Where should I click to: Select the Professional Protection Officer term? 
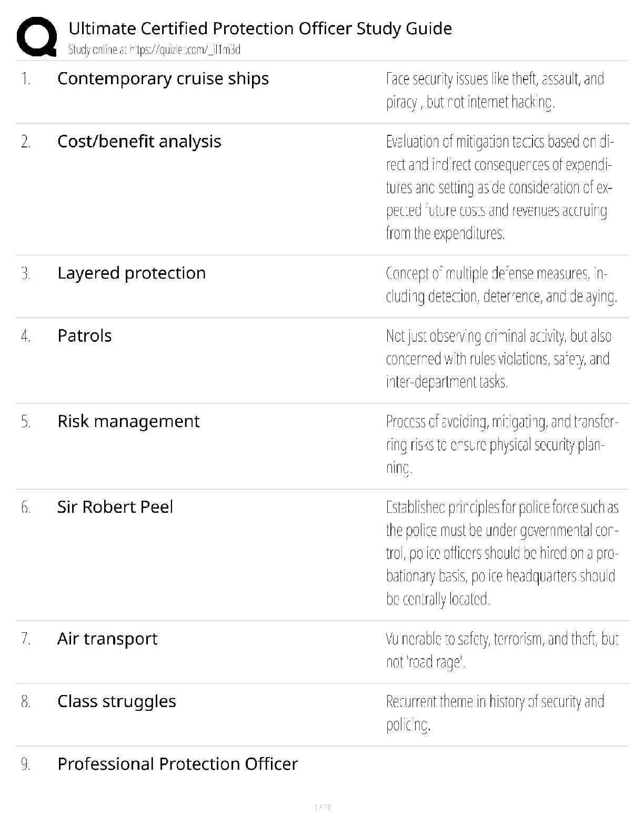click(177, 764)
